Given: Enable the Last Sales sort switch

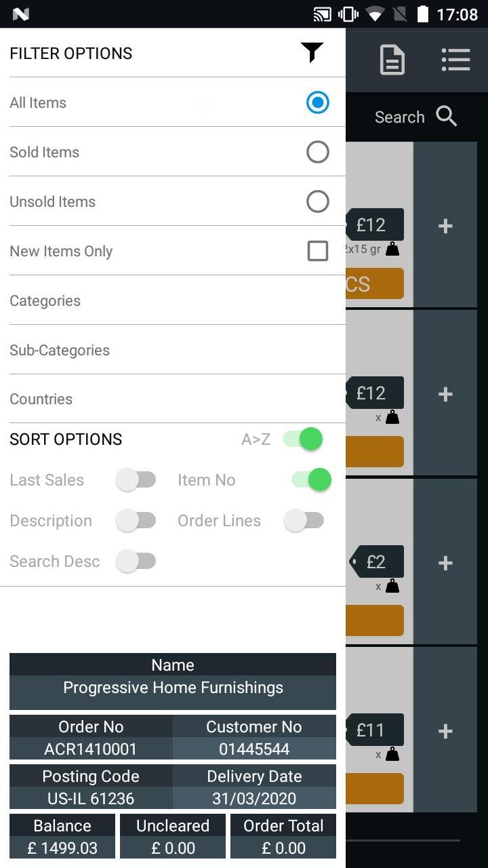Looking at the screenshot, I should [x=136, y=479].
